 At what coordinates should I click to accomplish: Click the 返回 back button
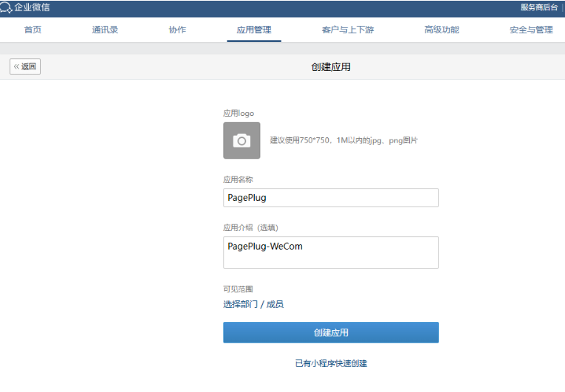[25, 66]
